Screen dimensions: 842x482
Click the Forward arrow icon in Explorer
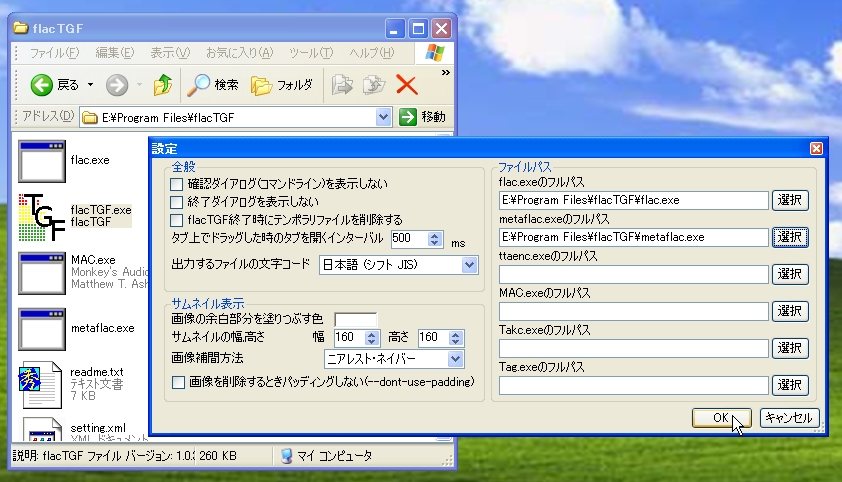[x=117, y=85]
